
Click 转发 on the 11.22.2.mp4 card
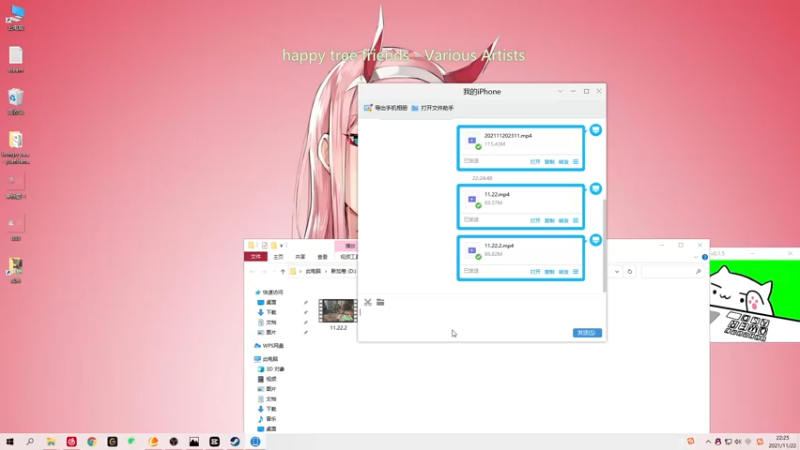(563, 272)
